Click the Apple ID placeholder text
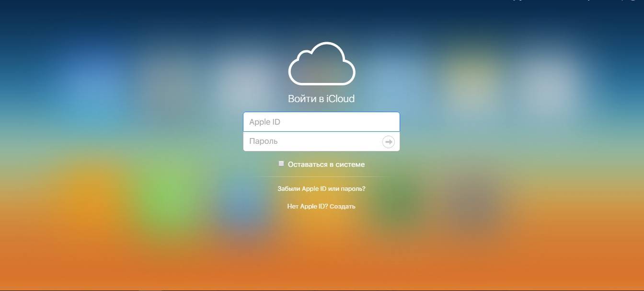Image resolution: width=644 pixels, height=291 pixels. tap(264, 122)
